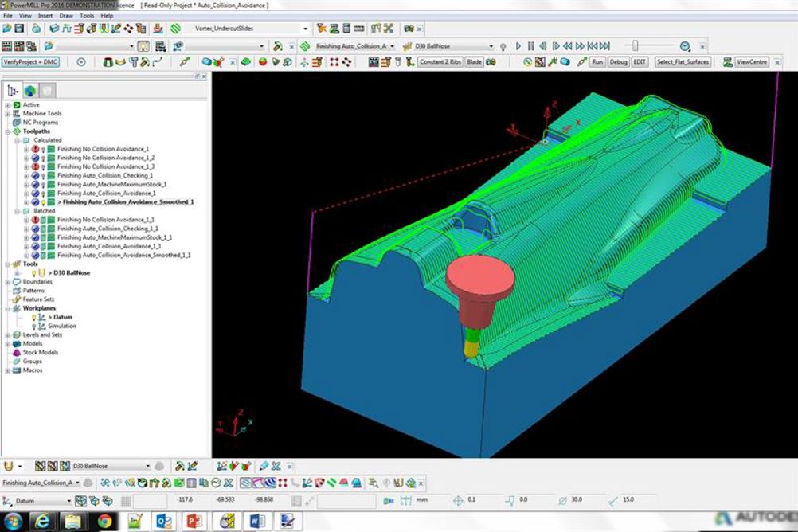
Task: Click the workplane icon beside Datum dropdown
Action: [7, 501]
